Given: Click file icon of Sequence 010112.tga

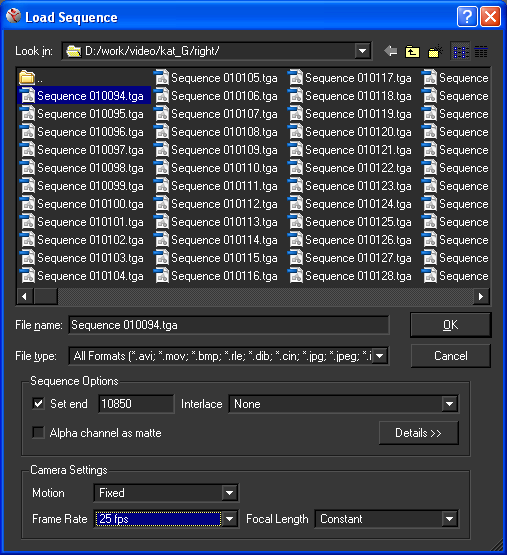Looking at the screenshot, I should [161, 204].
